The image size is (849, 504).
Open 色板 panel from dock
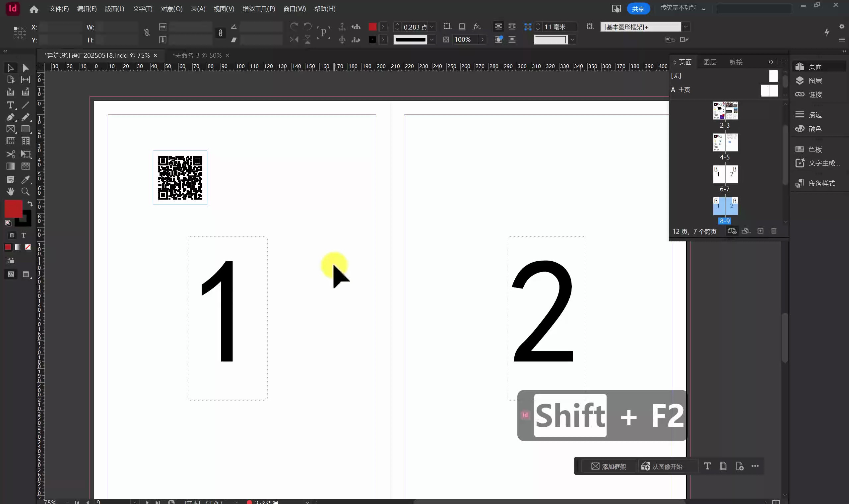(815, 150)
